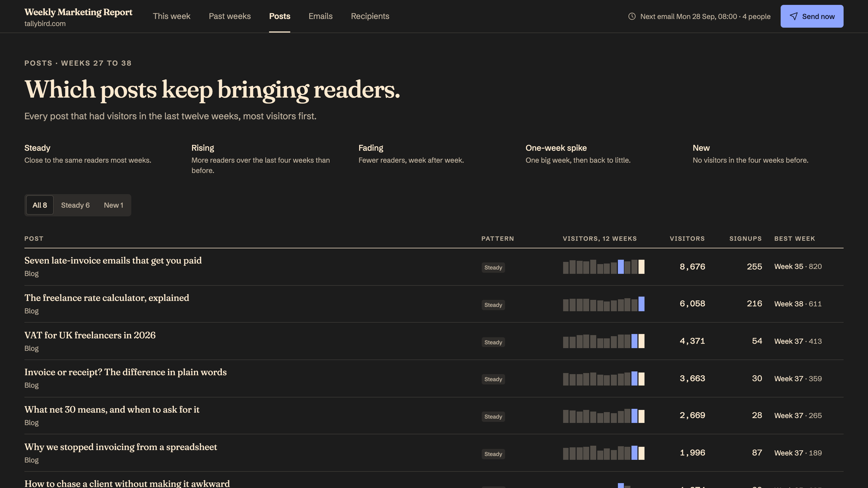Open Invoice or receipt? The difference post
868x488 pixels.
(125, 372)
